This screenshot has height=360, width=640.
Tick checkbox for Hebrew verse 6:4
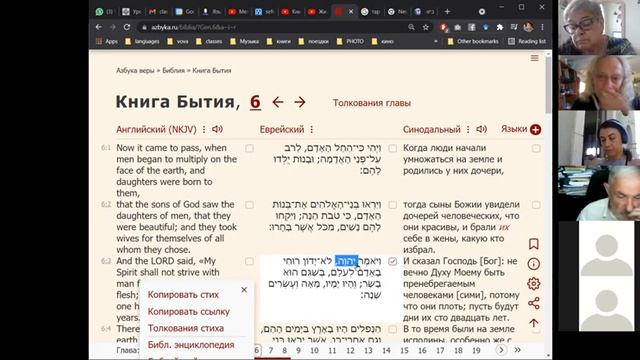point(393,329)
